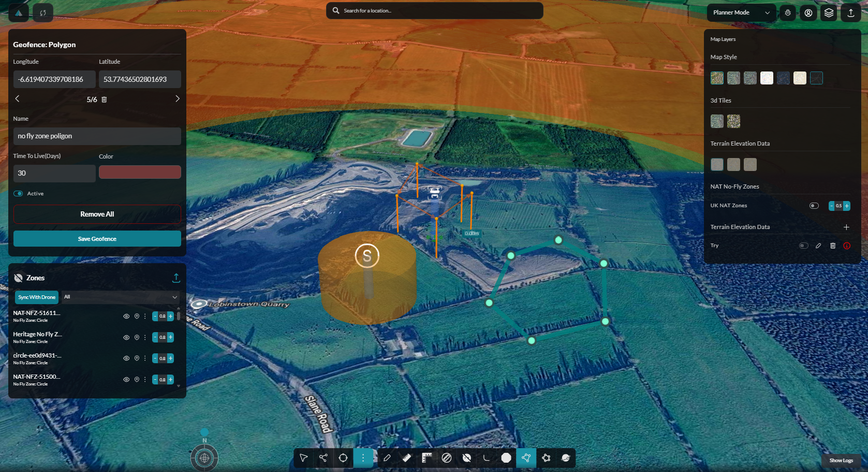Open the three-dot more tools button
The height and width of the screenshot is (472, 868).
click(x=363, y=458)
